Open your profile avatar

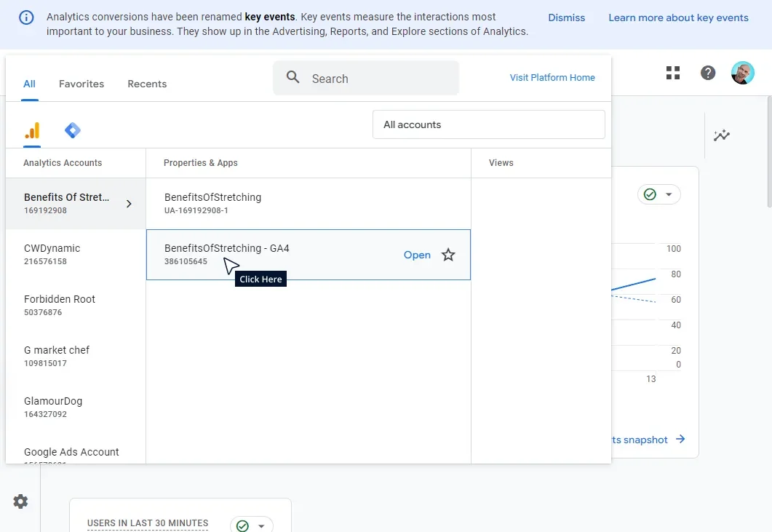[742, 72]
